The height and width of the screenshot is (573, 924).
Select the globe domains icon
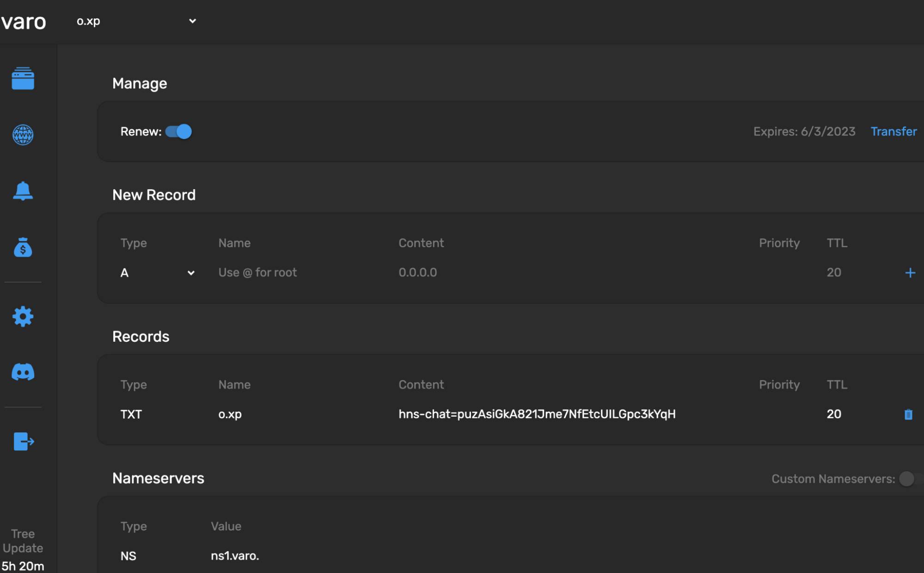(22, 136)
